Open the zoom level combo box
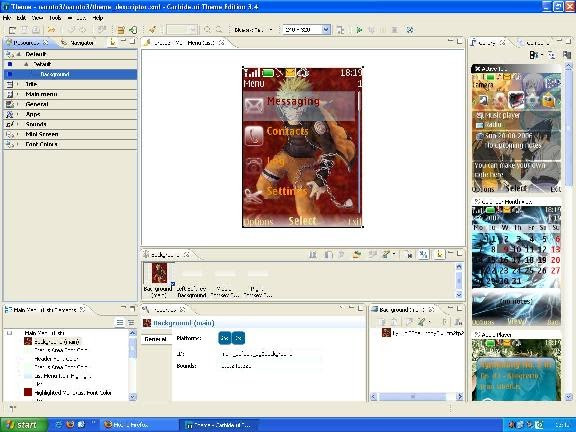This screenshot has width=576, height=432. [x=182, y=30]
